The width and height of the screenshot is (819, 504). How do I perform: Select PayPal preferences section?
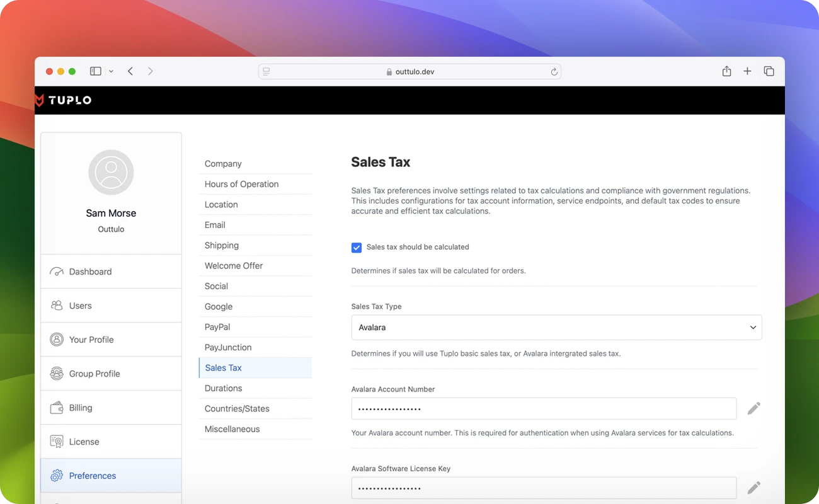click(x=255, y=327)
